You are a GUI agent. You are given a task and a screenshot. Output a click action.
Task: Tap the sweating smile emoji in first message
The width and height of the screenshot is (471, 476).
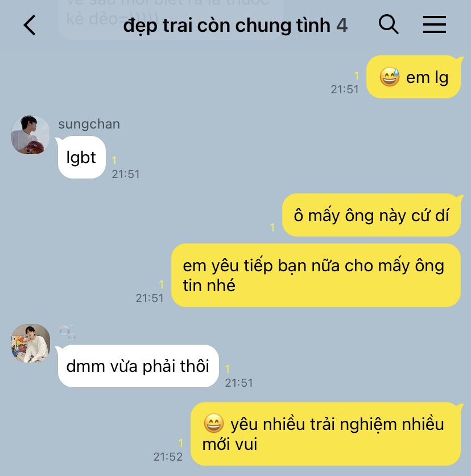pyautogui.click(x=390, y=77)
